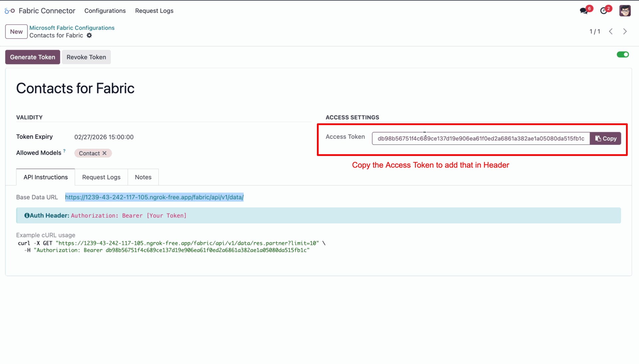This screenshot has width=639, height=364.
Task: Open the Configurations menu
Action: (x=105, y=11)
